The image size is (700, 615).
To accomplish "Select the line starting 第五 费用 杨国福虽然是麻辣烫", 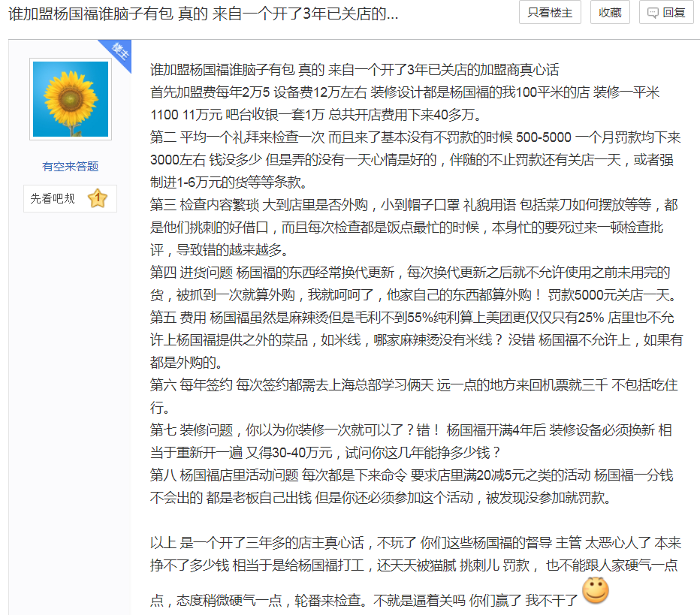I will point(412,318).
